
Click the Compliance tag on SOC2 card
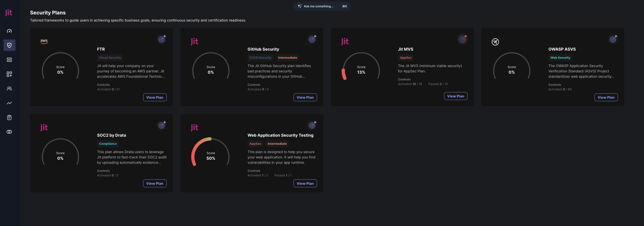click(x=108, y=144)
